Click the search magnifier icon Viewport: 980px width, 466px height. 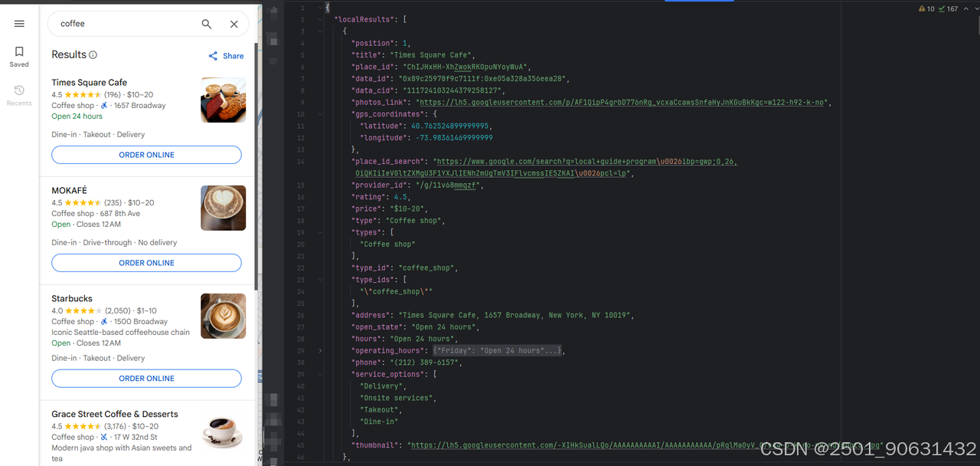207,24
